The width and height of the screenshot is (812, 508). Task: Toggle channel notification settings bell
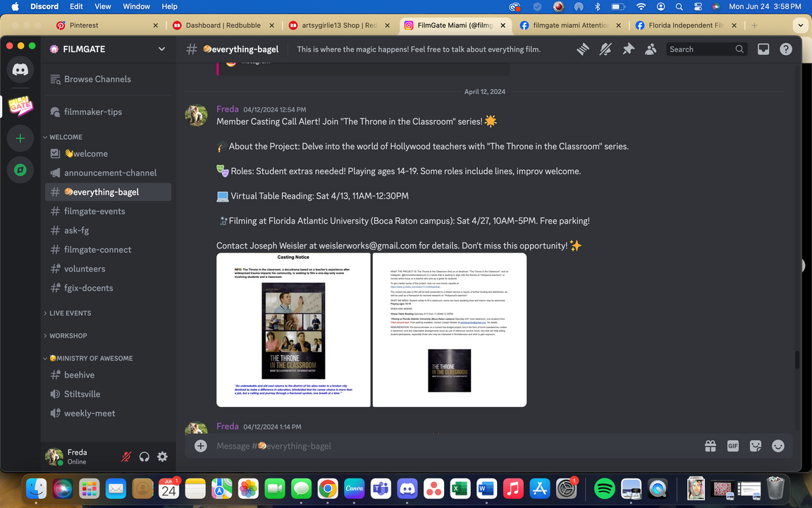pos(605,49)
